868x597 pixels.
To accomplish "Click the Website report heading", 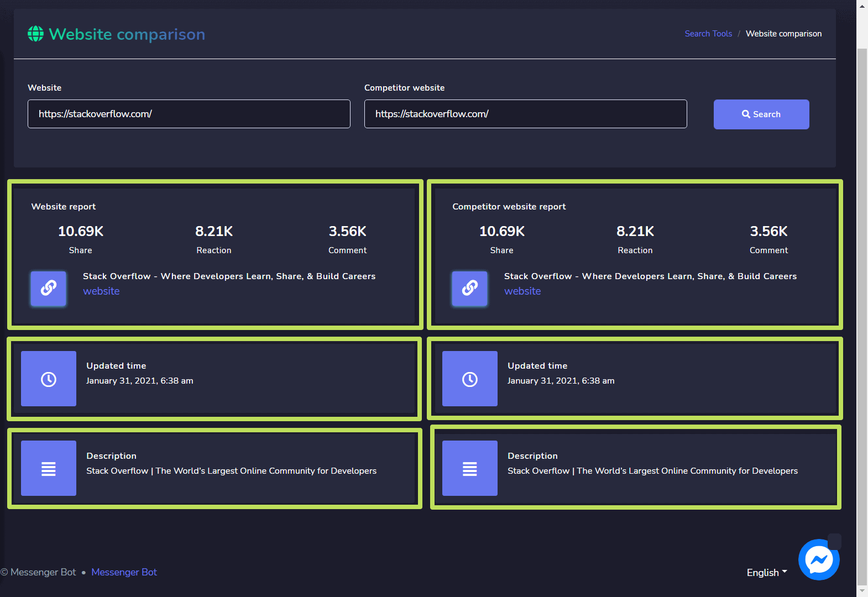I will (x=64, y=207).
